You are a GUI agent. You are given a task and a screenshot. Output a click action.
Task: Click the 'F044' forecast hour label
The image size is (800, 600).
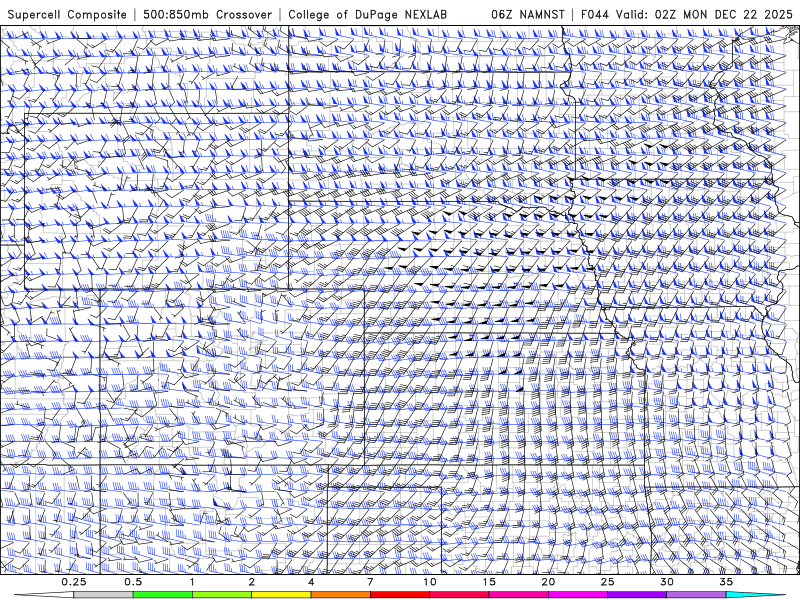(x=595, y=14)
